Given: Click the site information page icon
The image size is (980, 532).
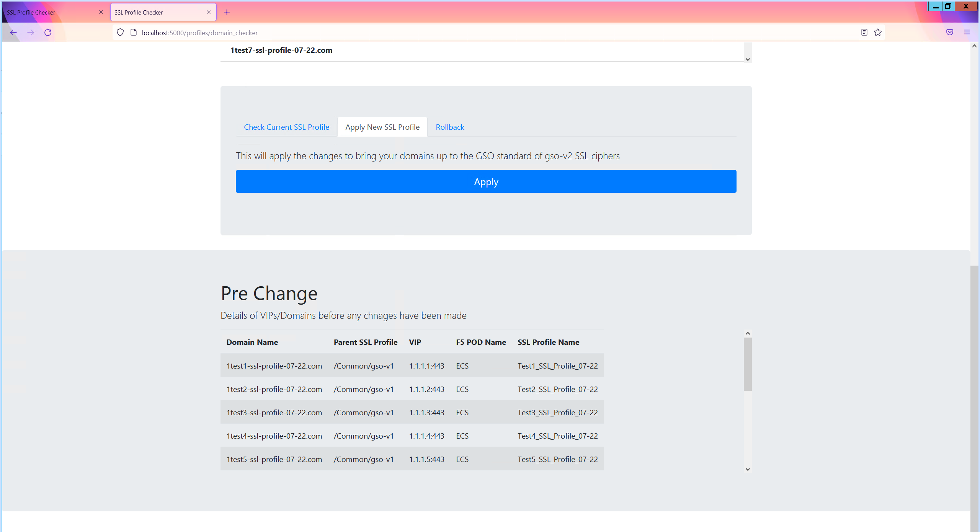Looking at the screenshot, I should coord(134,33).
